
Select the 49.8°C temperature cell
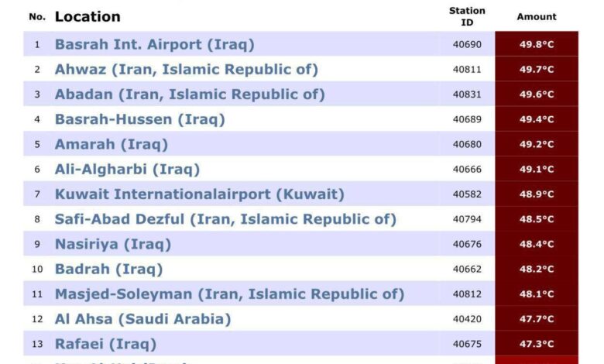click(537, 44)
